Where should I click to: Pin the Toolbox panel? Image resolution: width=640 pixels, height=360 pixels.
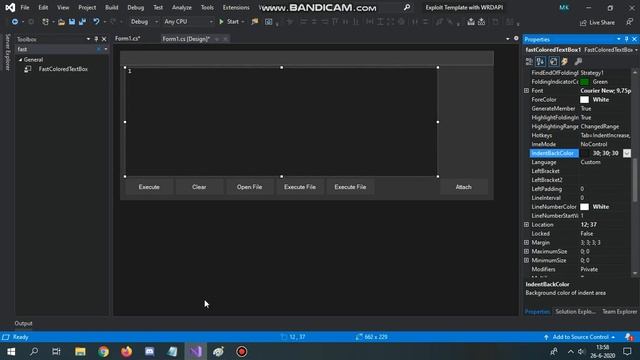(x=96, y=39)
